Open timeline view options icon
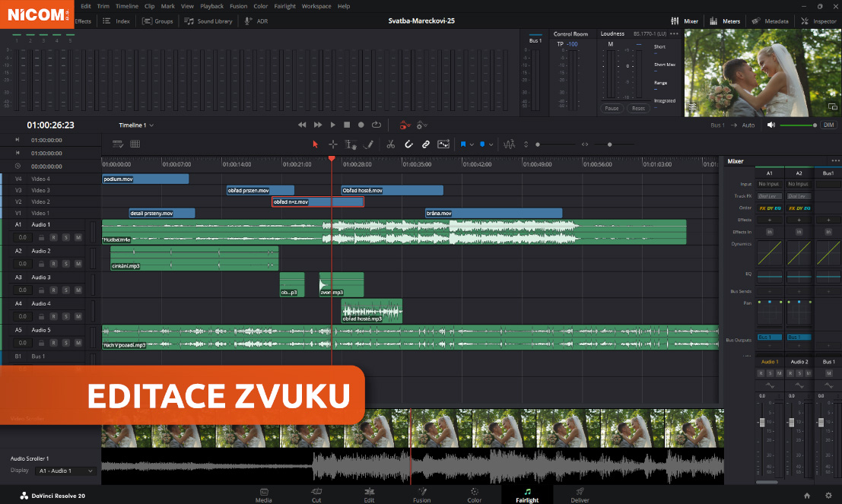This screenshot has width=842, height=504. (x=118, y=144)
